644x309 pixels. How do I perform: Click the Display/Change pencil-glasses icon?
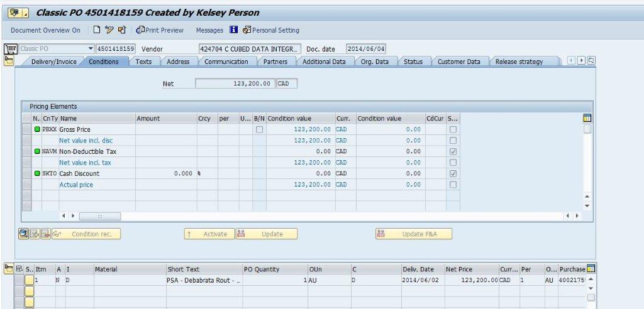click(x=109, y=30)
